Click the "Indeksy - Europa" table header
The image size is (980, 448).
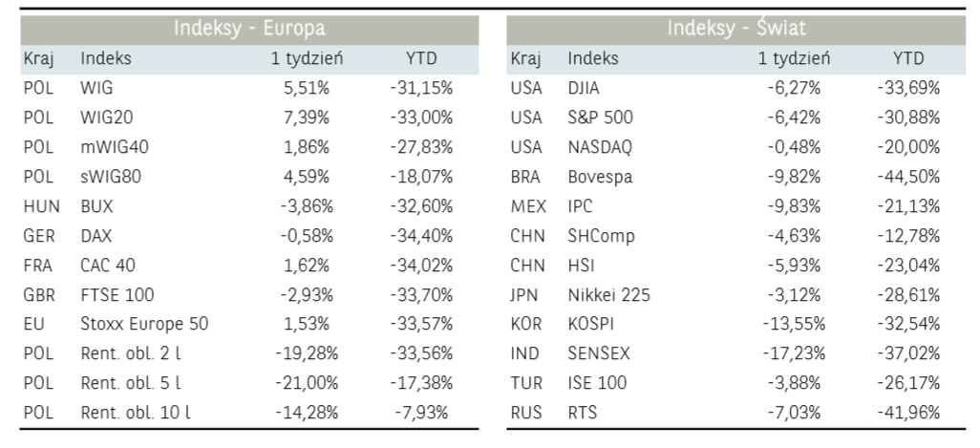tap(249, 29)
